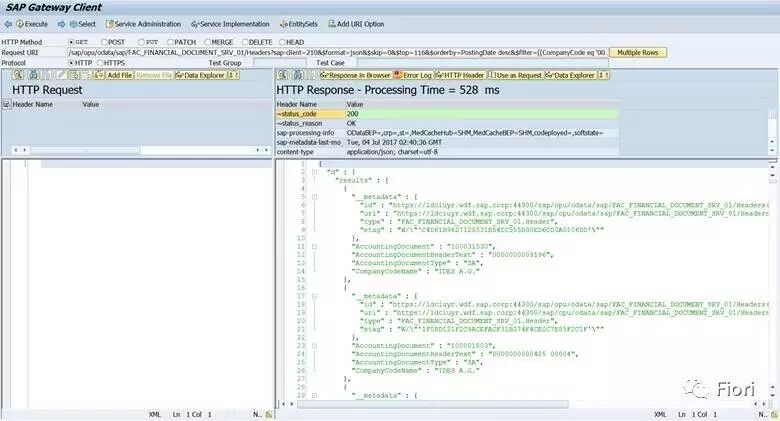
Task: Collapse the __metadata node on line 5
Action: (314, 197)
